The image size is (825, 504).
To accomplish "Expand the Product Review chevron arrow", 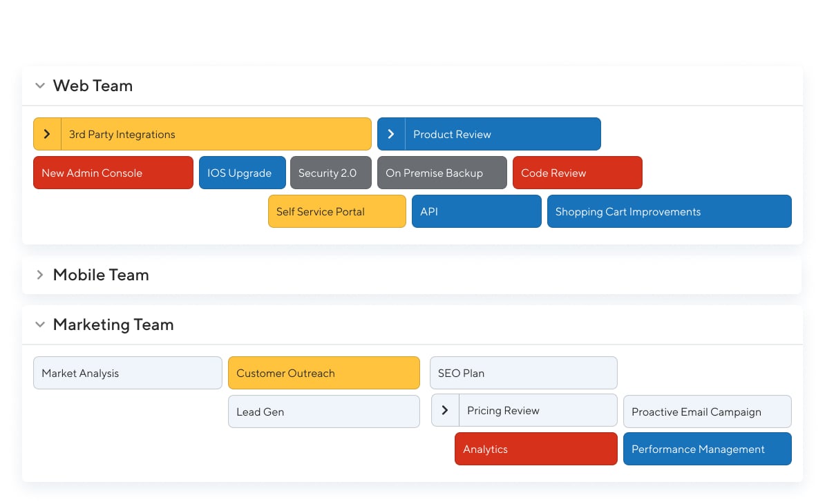I will (391, 134).
